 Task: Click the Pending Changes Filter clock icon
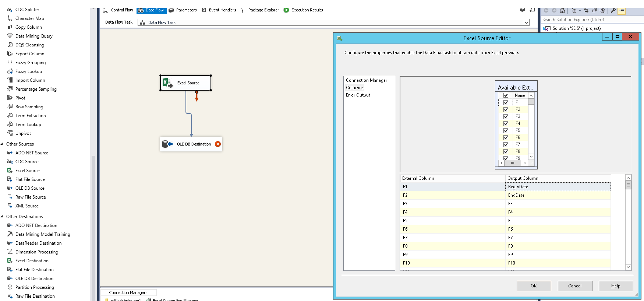pyautogui.click(x=574, y=10)
